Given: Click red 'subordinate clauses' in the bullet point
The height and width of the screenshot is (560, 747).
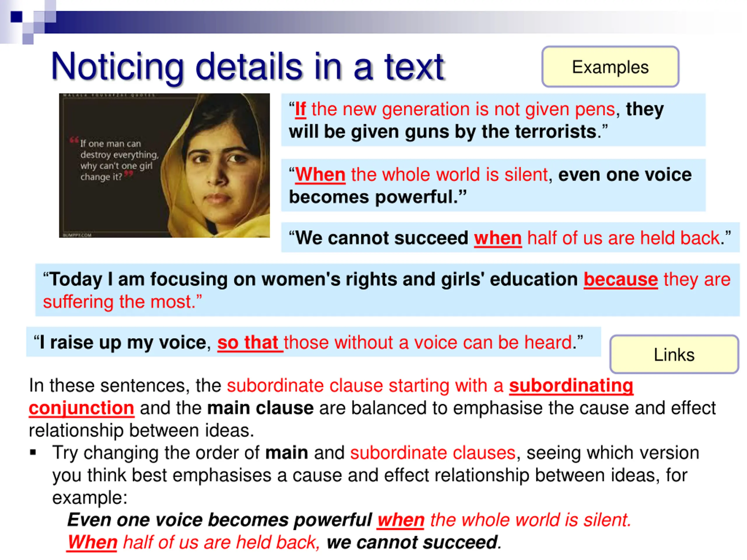Looking at the screenshot, I should click(x=433, y=453).
